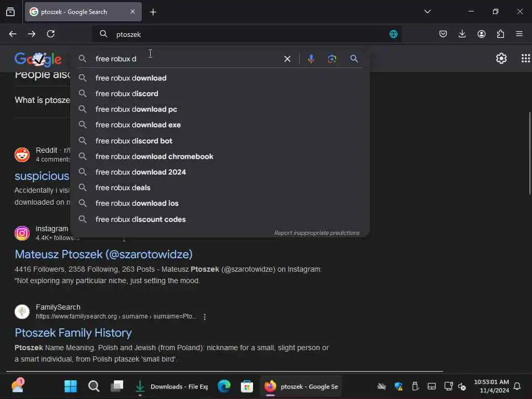
Task: Open Windows taskbar search
Action: (x=94, y=386)
